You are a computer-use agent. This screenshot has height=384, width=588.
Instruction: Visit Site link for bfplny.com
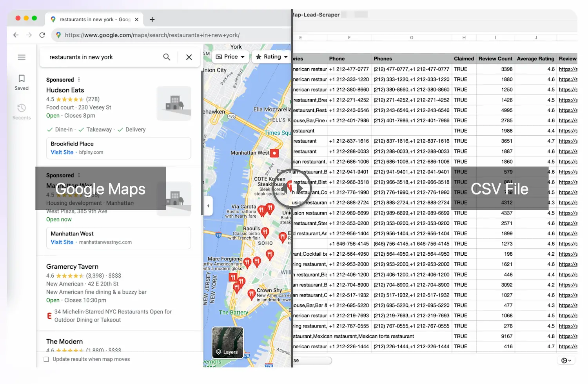click(x=62, y=152)
